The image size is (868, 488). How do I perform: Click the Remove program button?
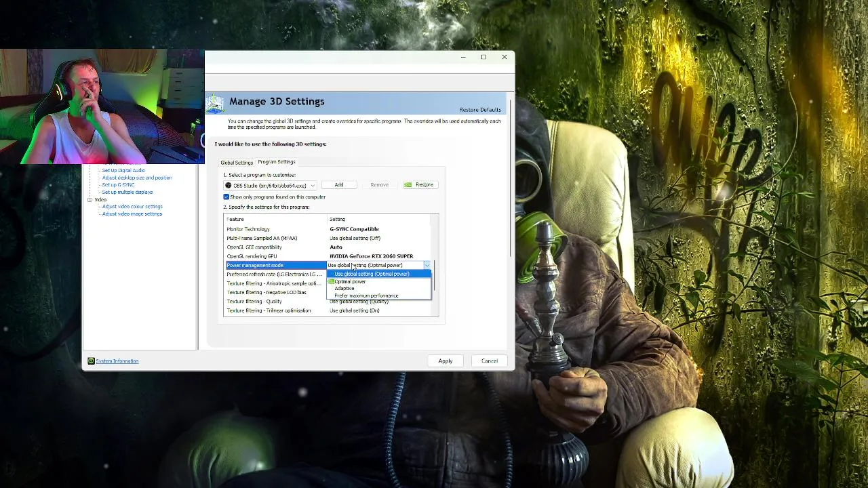(x=379, y=185)
